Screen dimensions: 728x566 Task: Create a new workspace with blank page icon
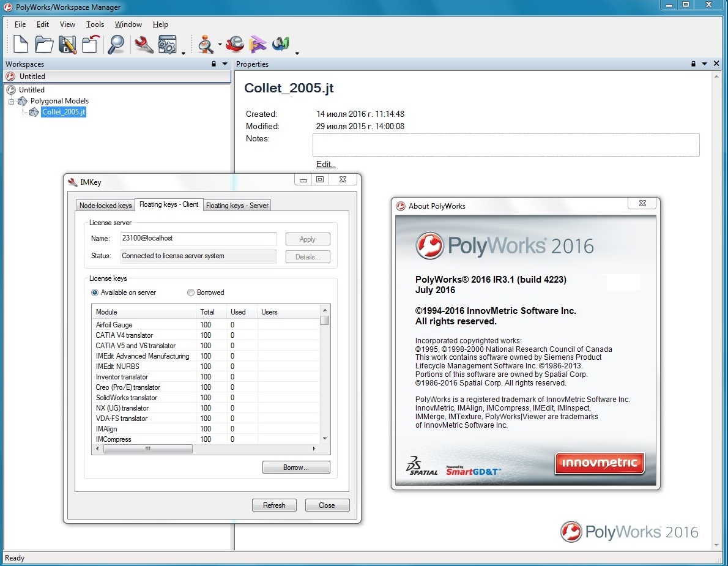point(20,45)
